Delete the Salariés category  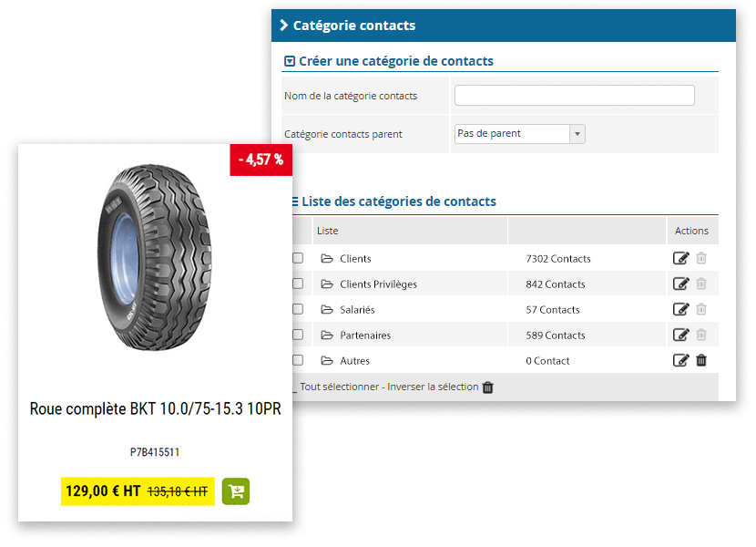click(x=701, y=309)
